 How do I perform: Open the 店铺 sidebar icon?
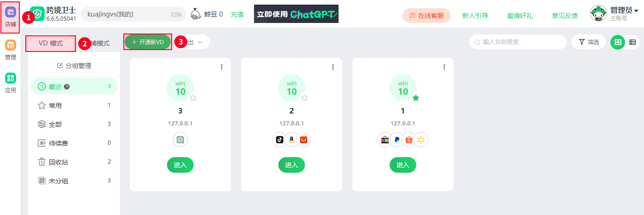[11, 17]
